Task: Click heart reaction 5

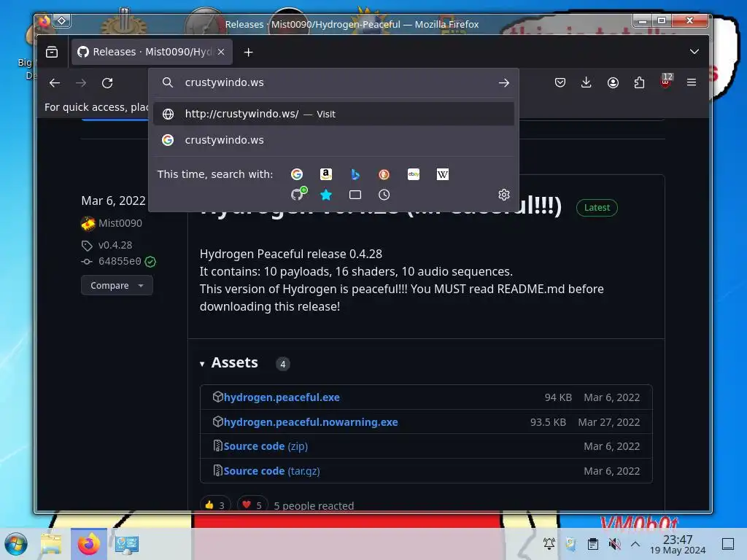Action: click(252, 505)
